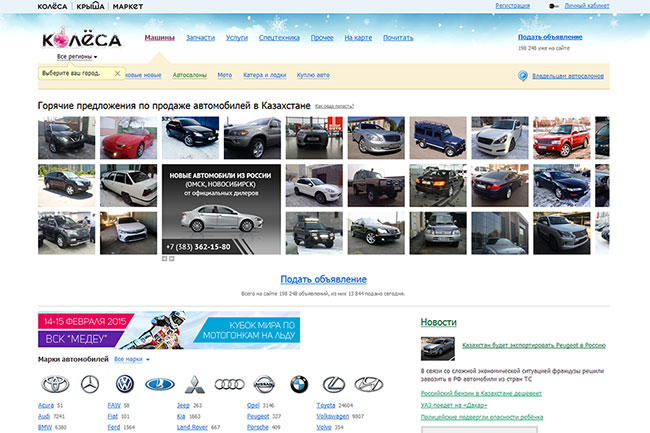This screenshot has width=650, height=433.
Task: Click the Toyota text link with count 24604
Action: pos(326,405)
